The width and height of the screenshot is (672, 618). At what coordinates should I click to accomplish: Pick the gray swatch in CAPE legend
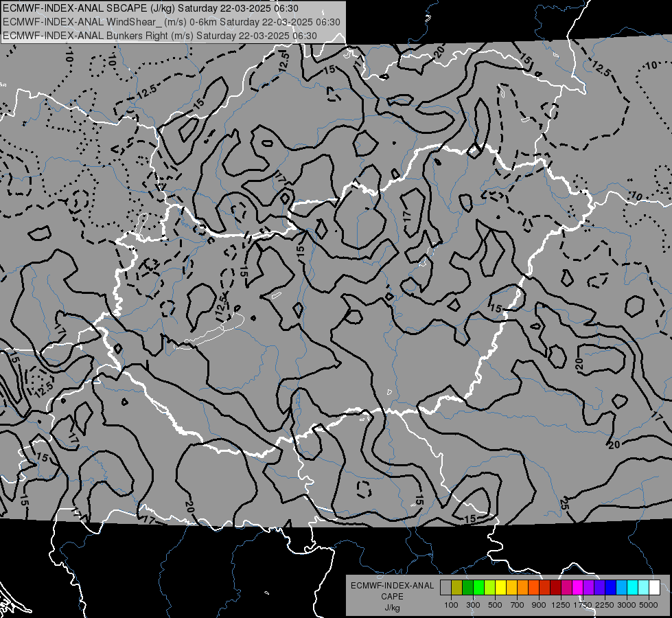tap(445, 588)
